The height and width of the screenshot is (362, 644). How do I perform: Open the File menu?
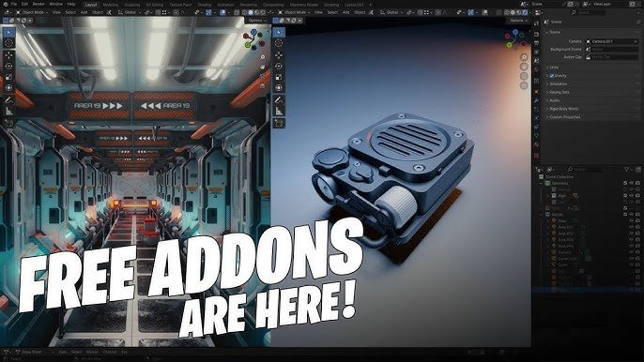tap(13, 4)
